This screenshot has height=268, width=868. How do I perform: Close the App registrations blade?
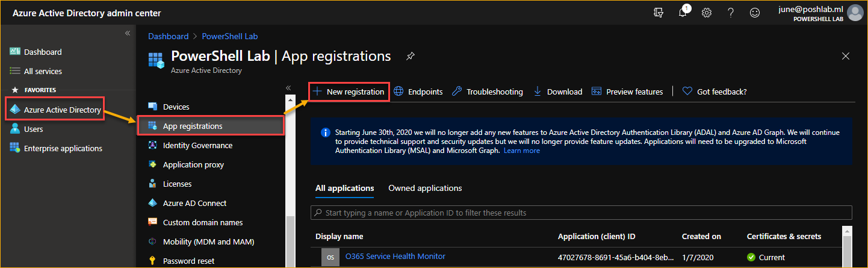tap(845, 56)
